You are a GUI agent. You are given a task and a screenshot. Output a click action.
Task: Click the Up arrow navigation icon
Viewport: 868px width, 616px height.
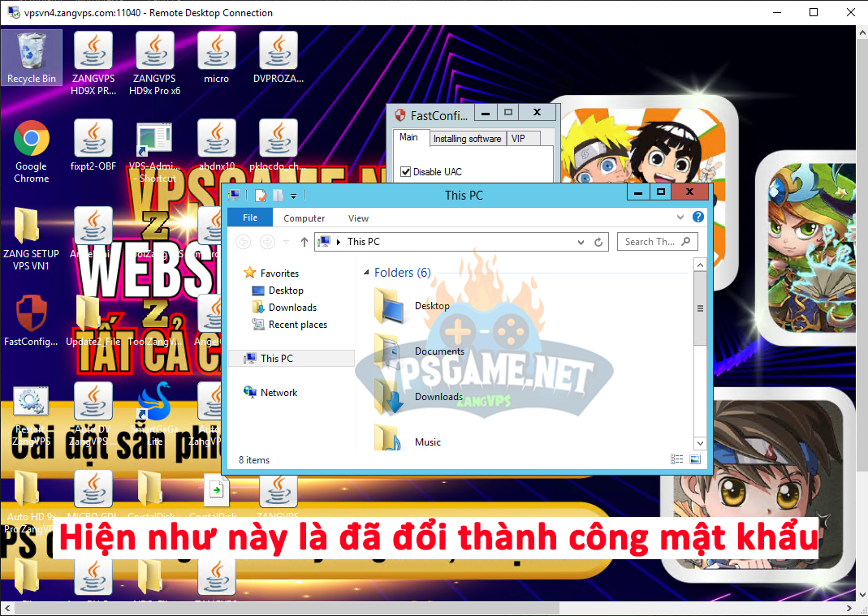304,242
